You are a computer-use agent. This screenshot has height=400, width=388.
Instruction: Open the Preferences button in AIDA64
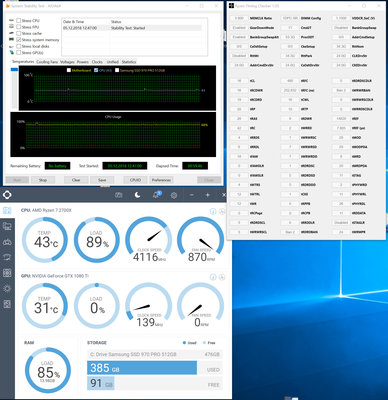point(161,180)
